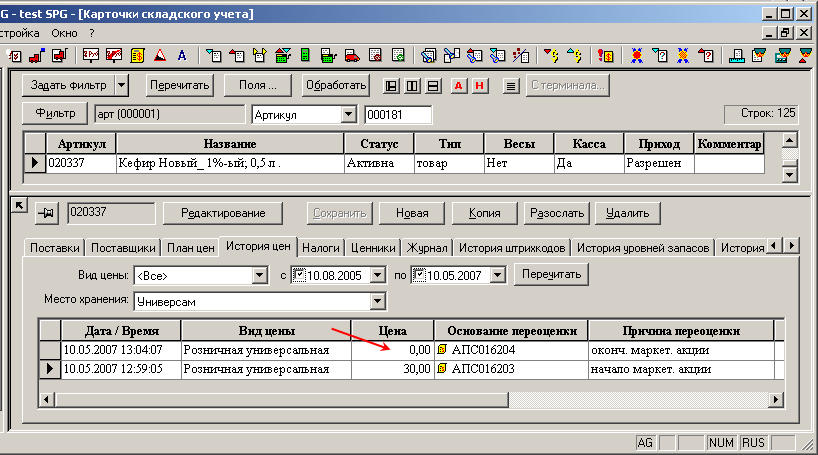Screen dimensions: 818x455
Task: Toggle the red H button
Action: coord(480,86)
